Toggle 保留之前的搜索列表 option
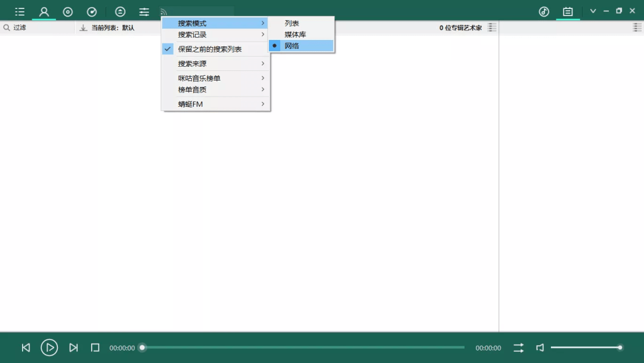Screen dimensions: 644x363 coord(215,49)
